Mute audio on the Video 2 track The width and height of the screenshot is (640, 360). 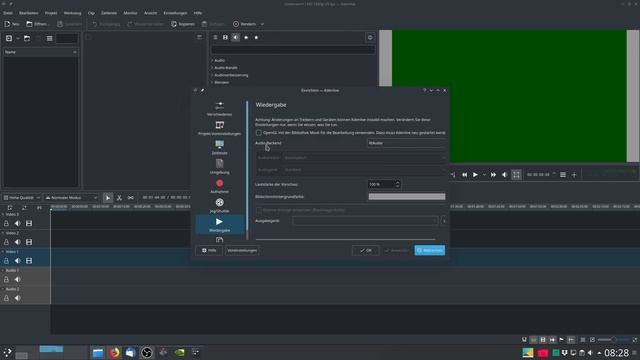coord(18,242)
